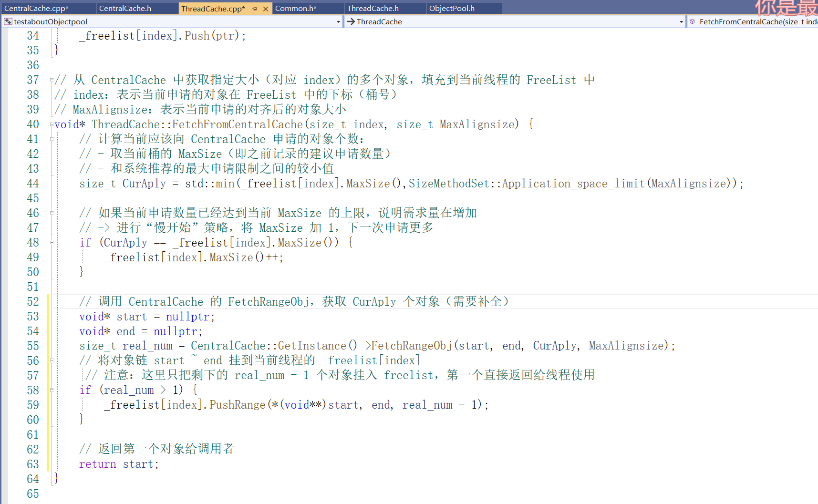Click std::min on line 44
Image resolution: width=818 pixels, height=504 pixels.
coord(210,184)
